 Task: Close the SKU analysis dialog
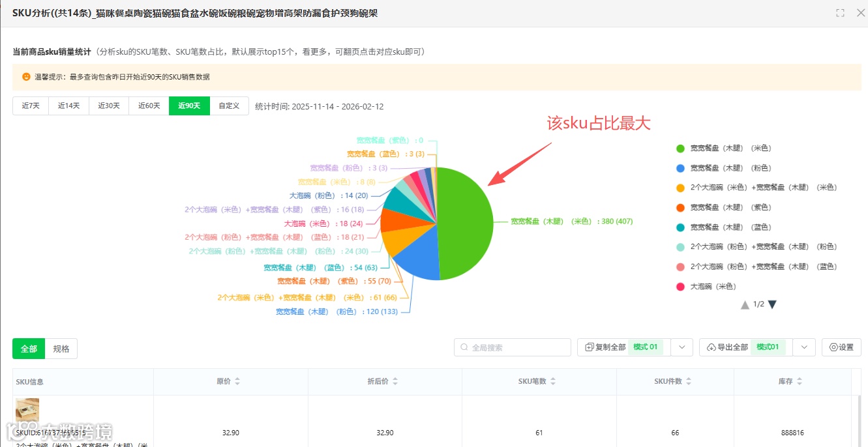coord(860,13)
